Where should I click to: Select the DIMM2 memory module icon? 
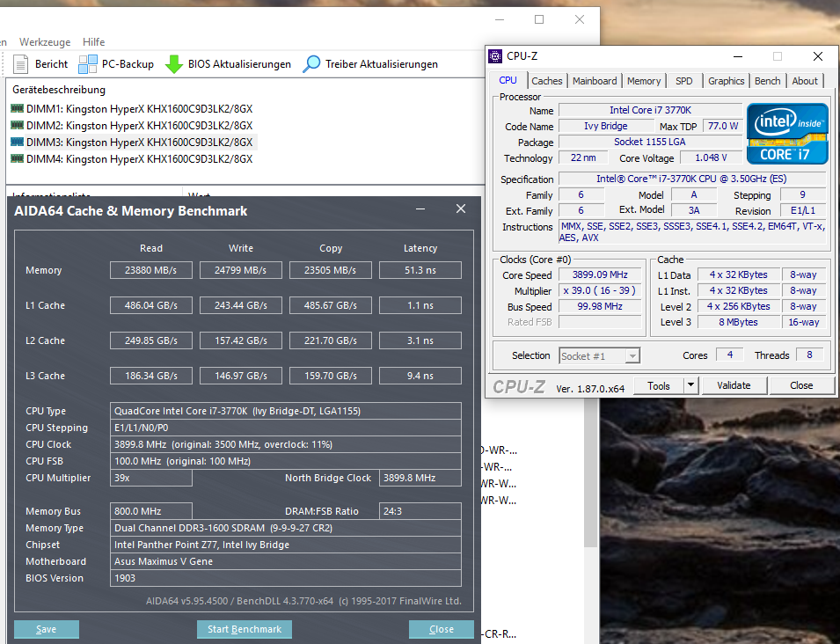[17, 126]
